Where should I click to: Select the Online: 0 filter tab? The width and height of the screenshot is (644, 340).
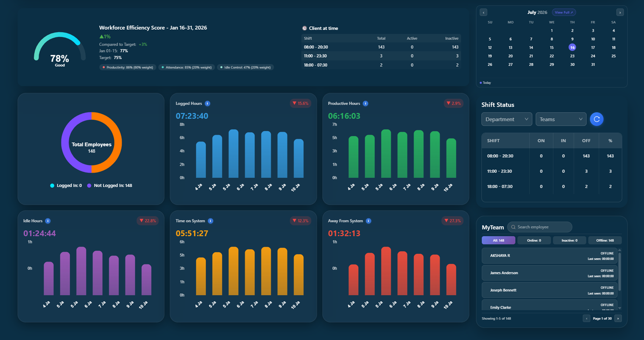[x=534, y=240]
